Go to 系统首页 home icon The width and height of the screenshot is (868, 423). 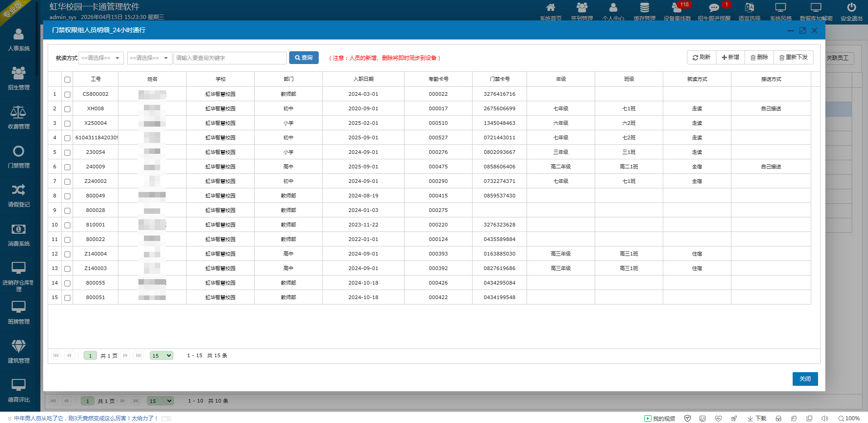(x=551, y=7)
